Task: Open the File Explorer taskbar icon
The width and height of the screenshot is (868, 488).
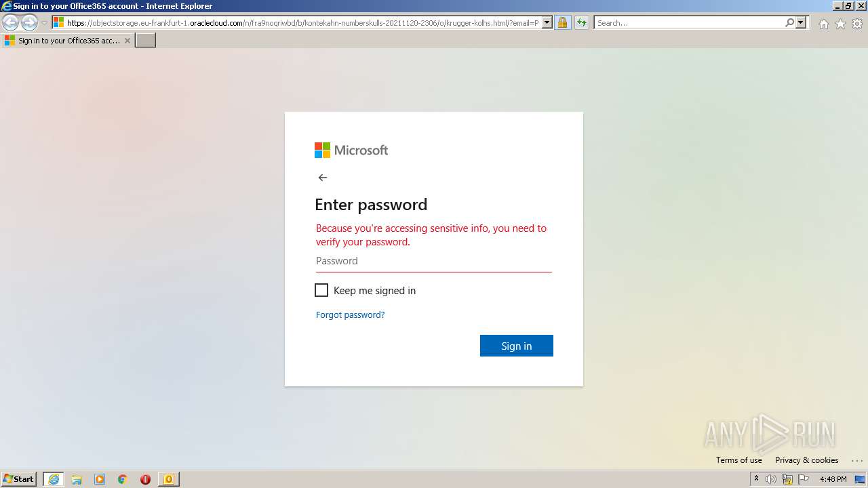Action: (77, 479)
